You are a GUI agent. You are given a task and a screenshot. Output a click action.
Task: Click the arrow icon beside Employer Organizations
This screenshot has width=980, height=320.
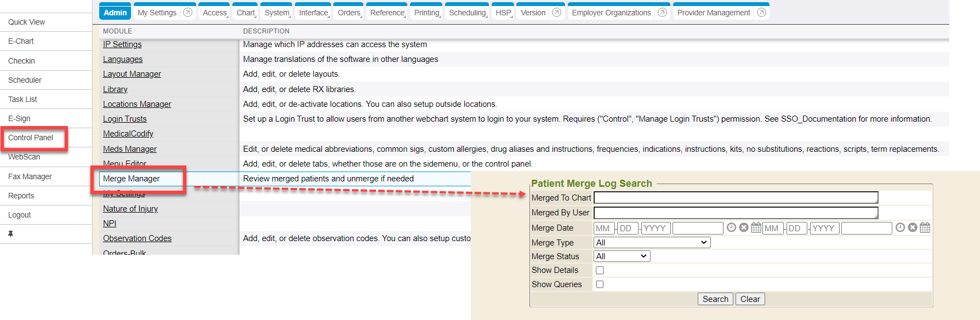pos(662,13)
